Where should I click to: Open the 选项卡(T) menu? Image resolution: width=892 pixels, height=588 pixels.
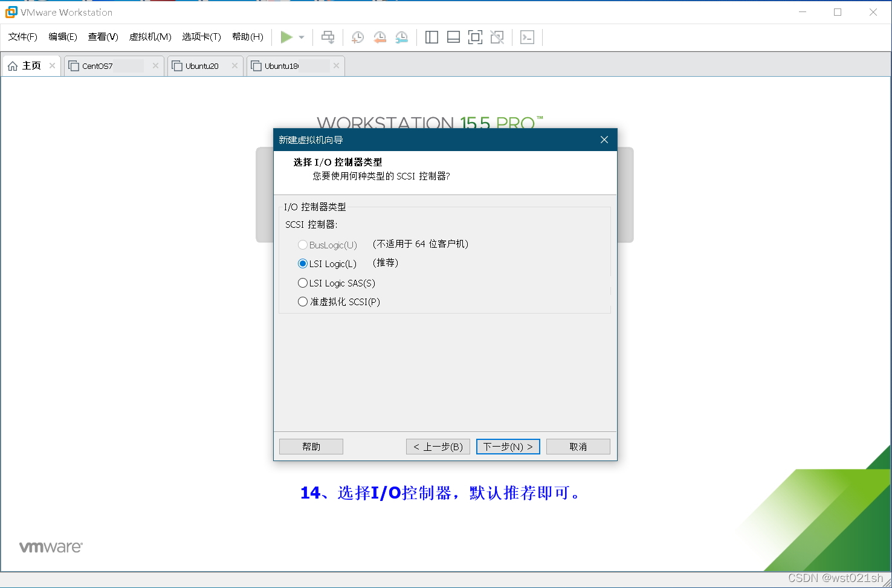coord(202,37)
